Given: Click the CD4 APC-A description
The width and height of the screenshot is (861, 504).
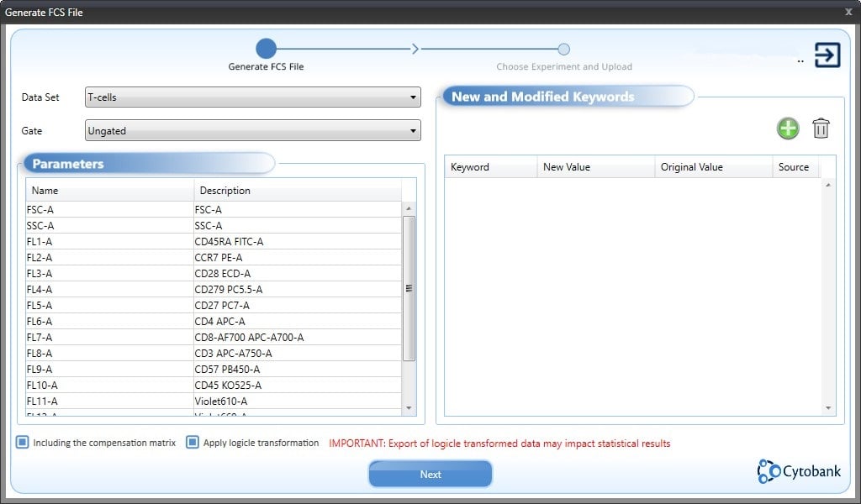Looking at the screenshot, I should [219, 321].
